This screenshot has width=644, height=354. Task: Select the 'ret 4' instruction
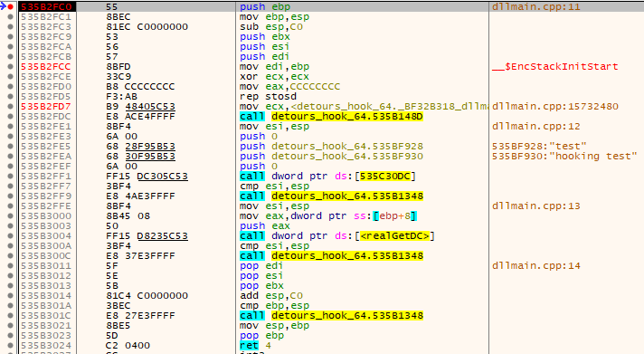(255, 345)
